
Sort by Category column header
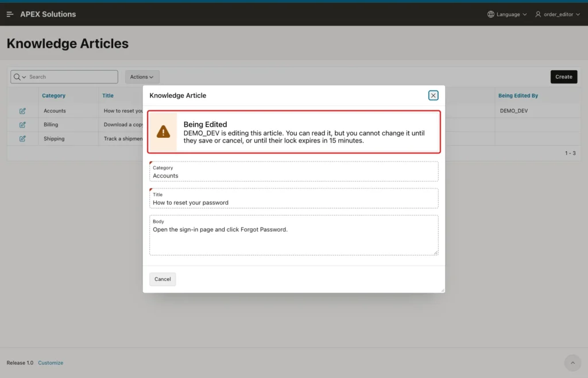pos(53,95)
